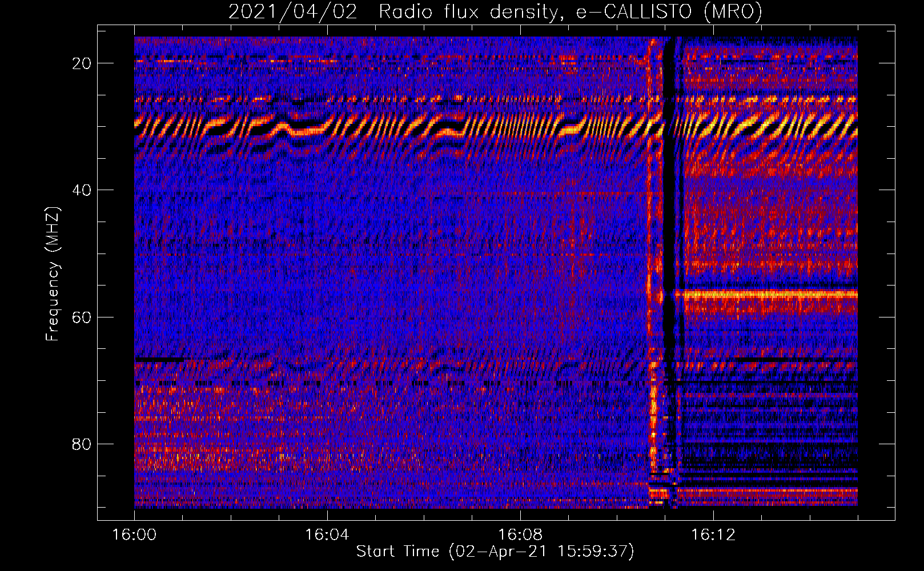
Task: Click the 80 frequency tick label
Action: pos(82,444)
